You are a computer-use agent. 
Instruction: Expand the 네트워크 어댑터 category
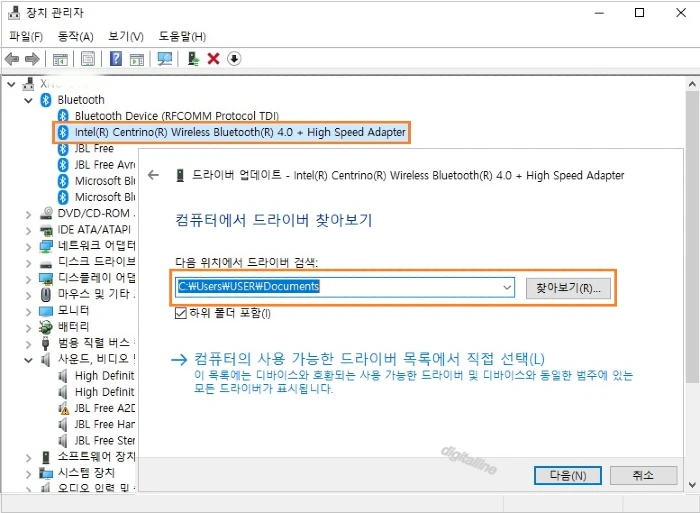point(29,247)
